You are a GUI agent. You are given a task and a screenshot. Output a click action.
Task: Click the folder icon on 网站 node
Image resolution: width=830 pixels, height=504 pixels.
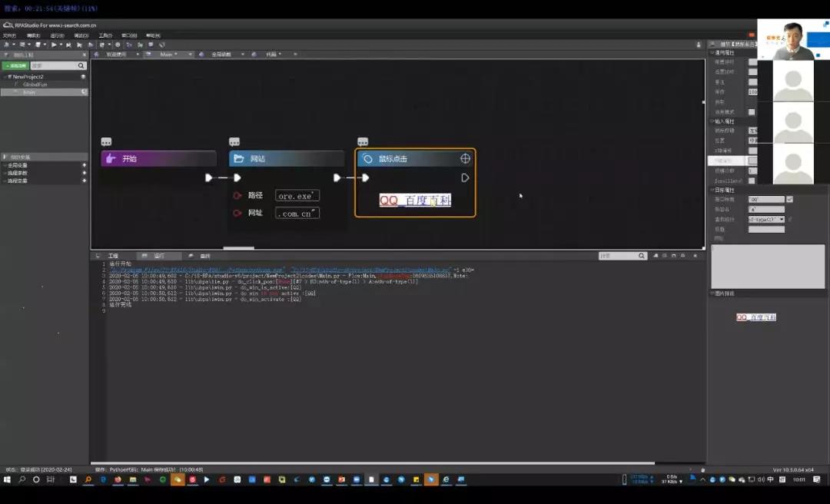tap(238, 158)
